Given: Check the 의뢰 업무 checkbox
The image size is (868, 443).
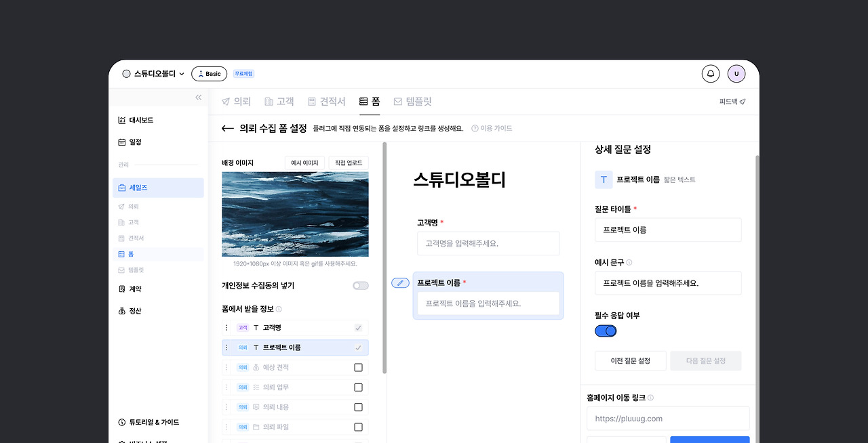Looking at the screenshot, I should click(x=358, y=387).
